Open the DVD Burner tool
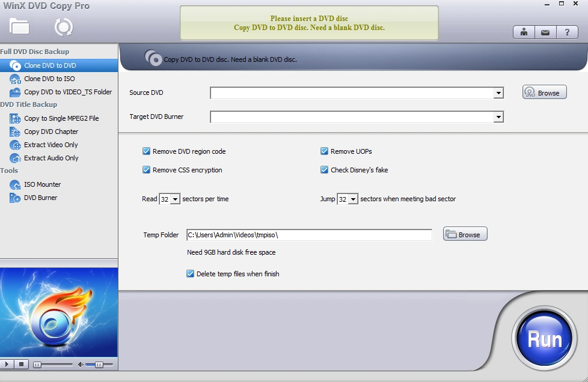The width and height of the screenshot is (588, 382). coord(59,198)
